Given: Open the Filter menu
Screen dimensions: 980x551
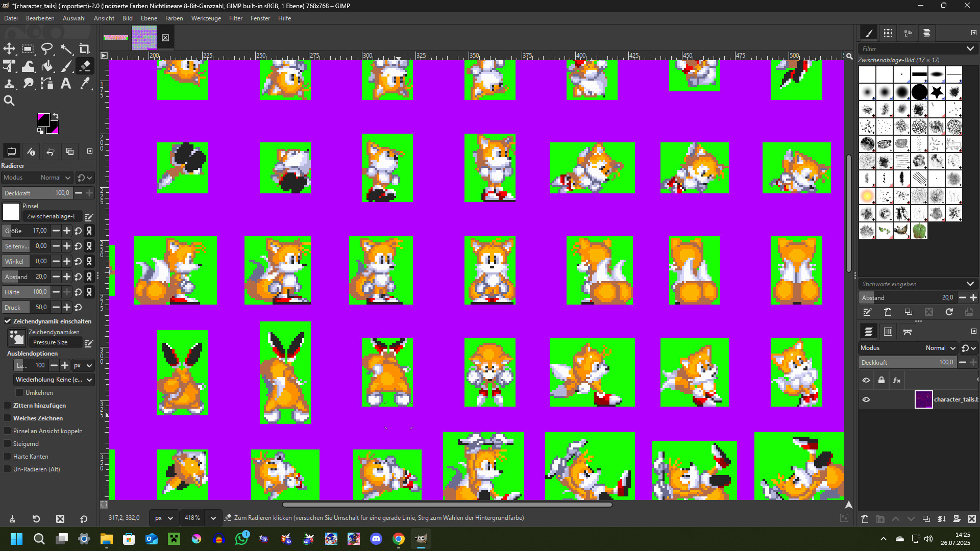Looking at the screenshot, I should [235, 18].
